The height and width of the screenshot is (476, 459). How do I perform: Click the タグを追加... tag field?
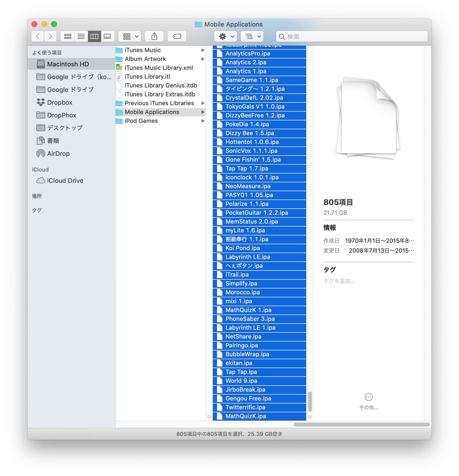pyautogui.click(x=339, y=281)
